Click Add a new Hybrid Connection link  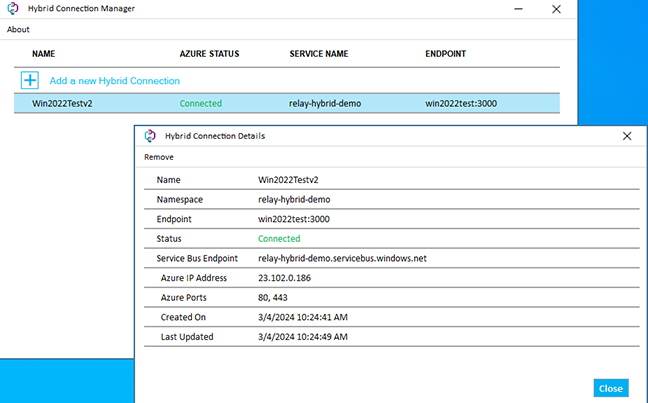click(x=114, y=81)
